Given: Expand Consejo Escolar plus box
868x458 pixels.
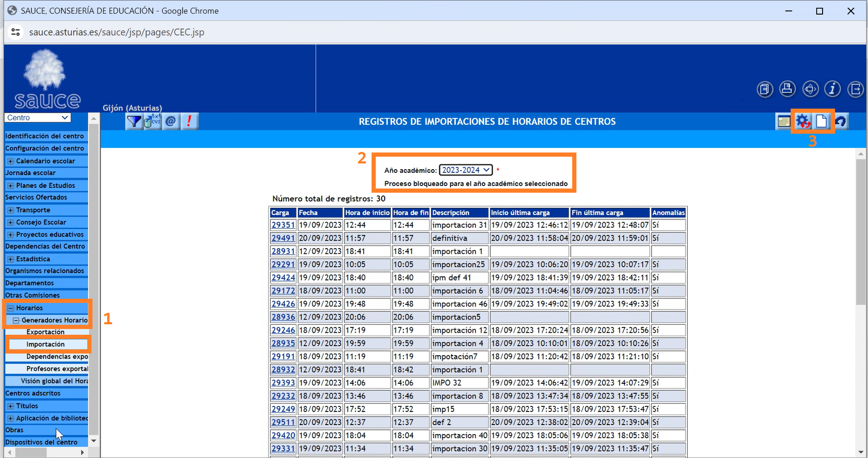Looking at the screenshot, I should [10, 222].
